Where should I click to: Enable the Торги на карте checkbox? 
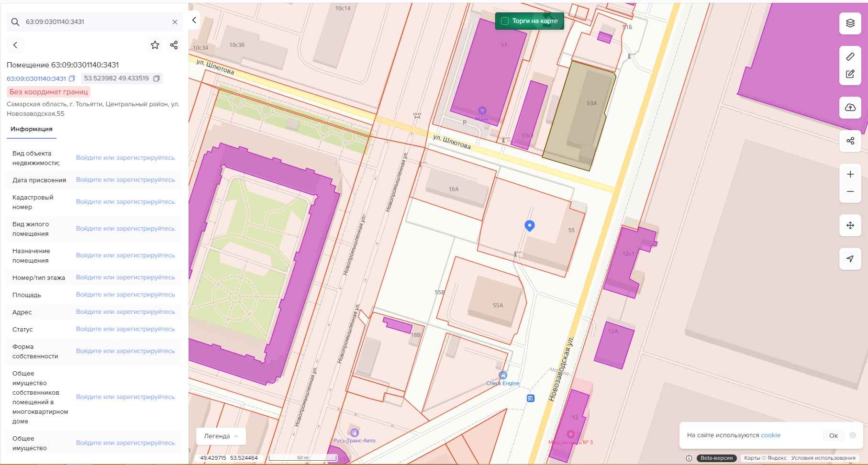504,21
